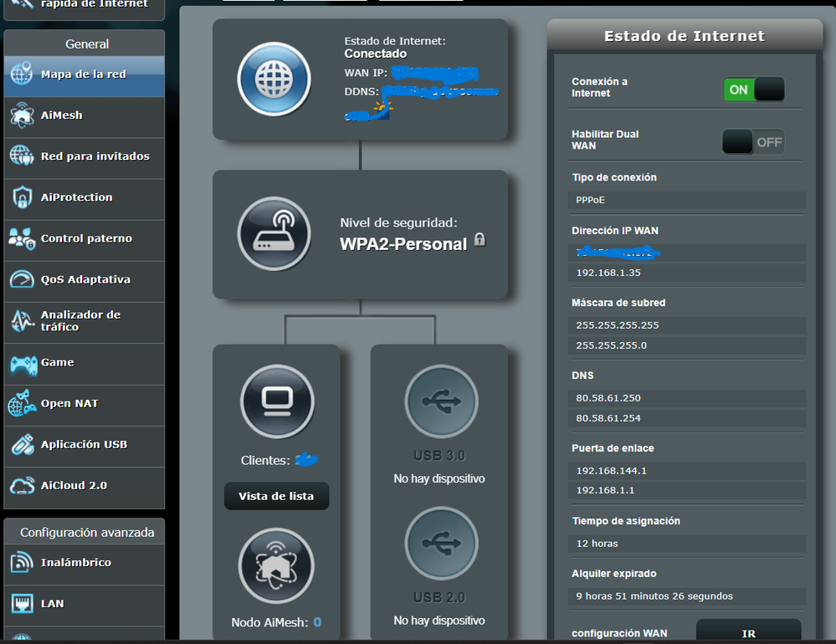Click the Clients computer monitor icon
Viewport: 836px width, 644px height.
277,402
